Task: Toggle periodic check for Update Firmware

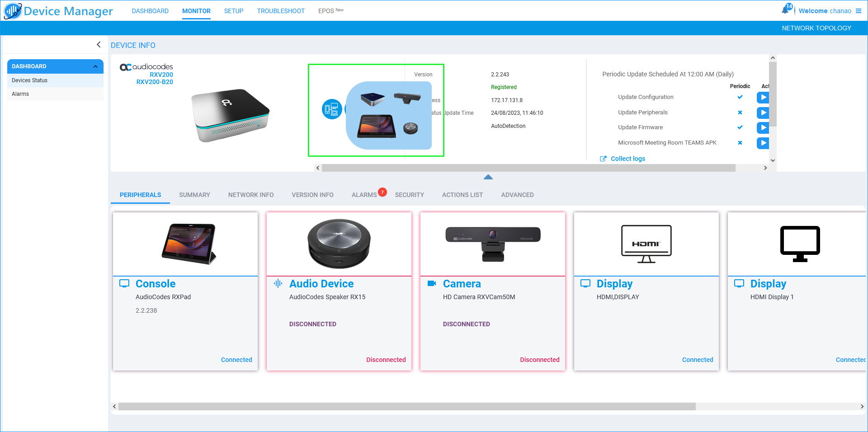Action: click(740, 127)
